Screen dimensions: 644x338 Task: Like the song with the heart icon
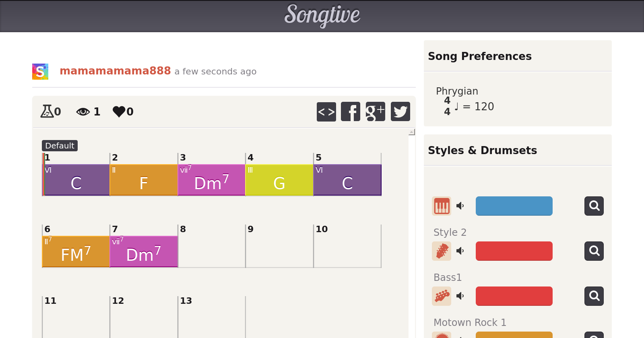119,111
